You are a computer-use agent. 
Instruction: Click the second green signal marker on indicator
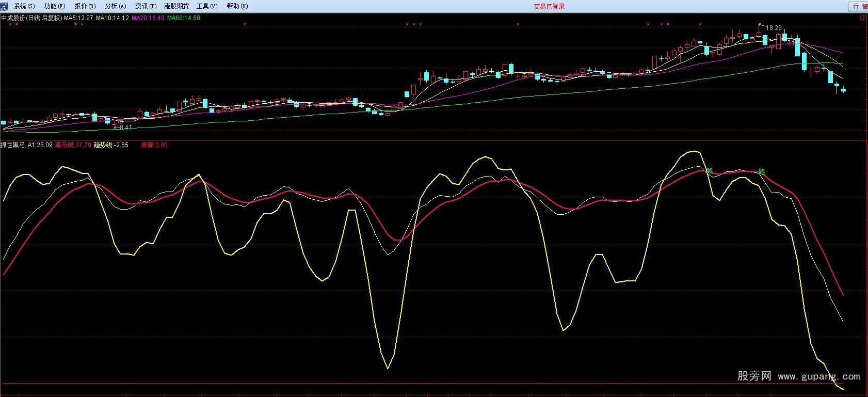tap(762, 172)
